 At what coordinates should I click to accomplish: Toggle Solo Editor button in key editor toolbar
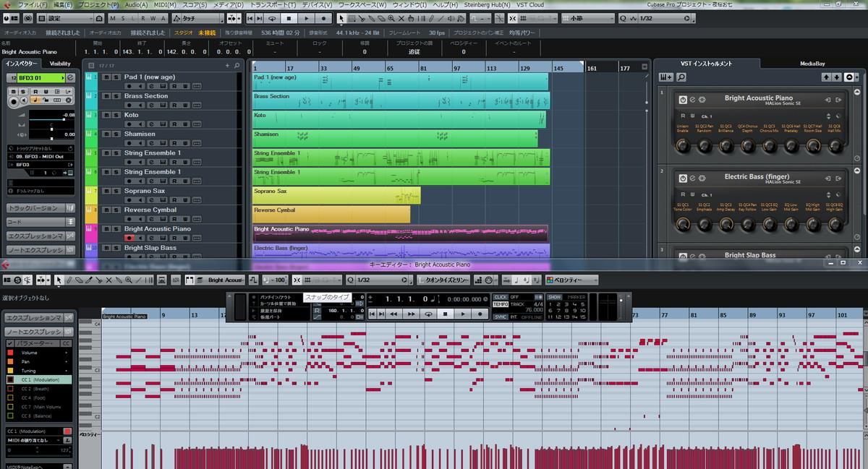pyautogui.click(x=18, y=280)
